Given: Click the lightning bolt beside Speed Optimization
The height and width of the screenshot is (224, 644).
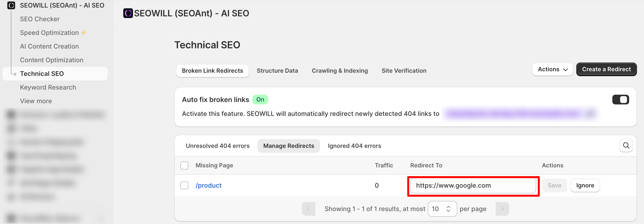Looking at the screenshot, I should [84, 32].
